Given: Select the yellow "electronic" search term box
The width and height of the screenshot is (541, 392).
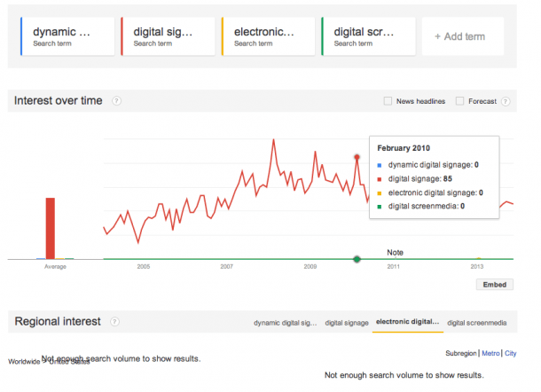Looking at the screenshot, I should click(269, 36).
